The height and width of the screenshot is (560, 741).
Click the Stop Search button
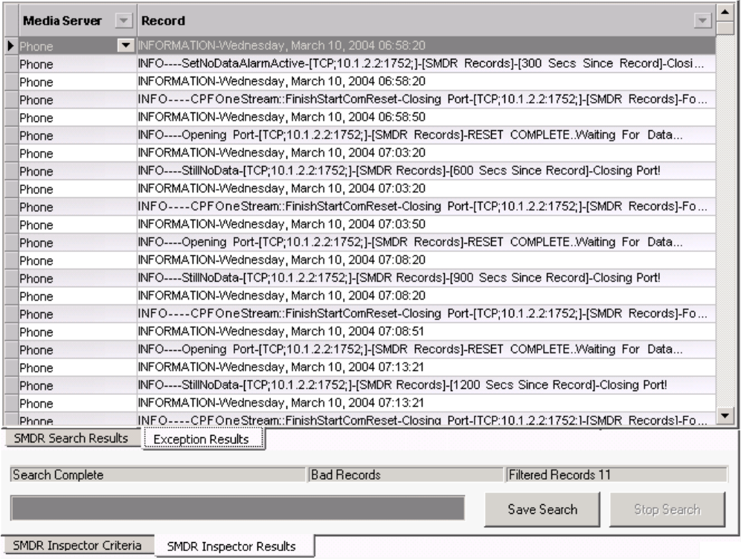[x=667, y=509]
